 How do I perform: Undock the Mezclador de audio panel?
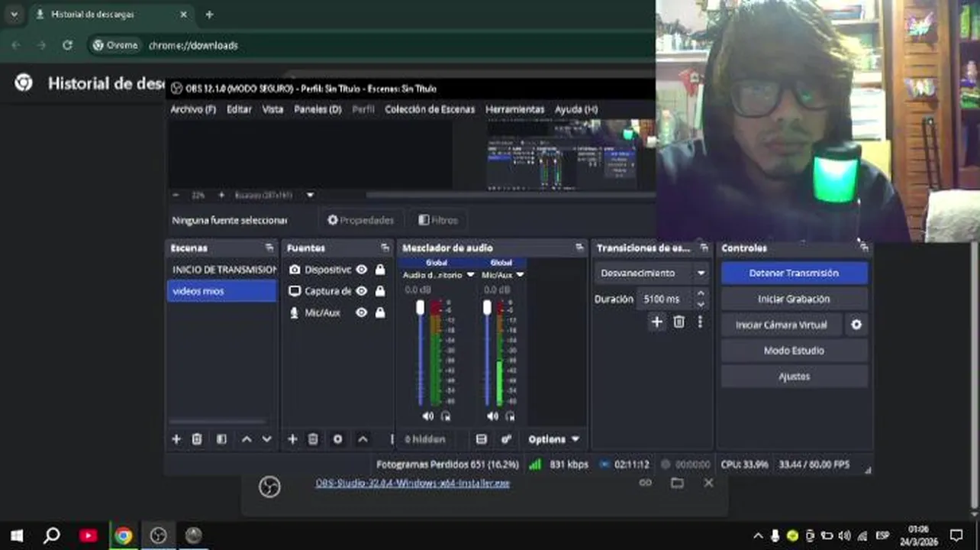coord(579,248)
